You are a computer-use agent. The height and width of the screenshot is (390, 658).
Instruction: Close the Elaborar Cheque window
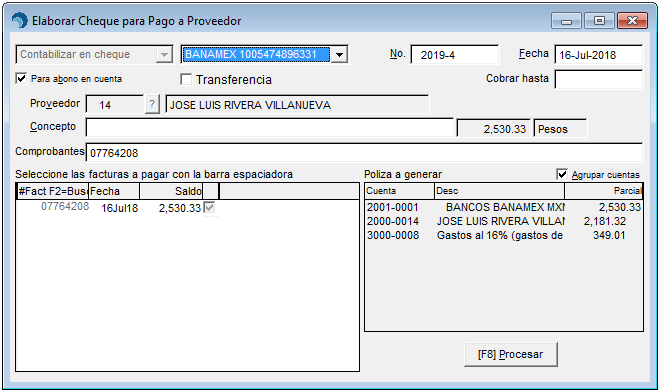[632, 21]
